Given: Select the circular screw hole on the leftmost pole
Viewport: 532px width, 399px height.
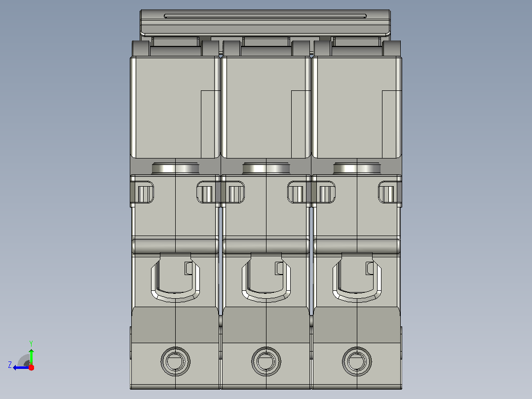Looking at the screenshot, I should pos(175,361).
